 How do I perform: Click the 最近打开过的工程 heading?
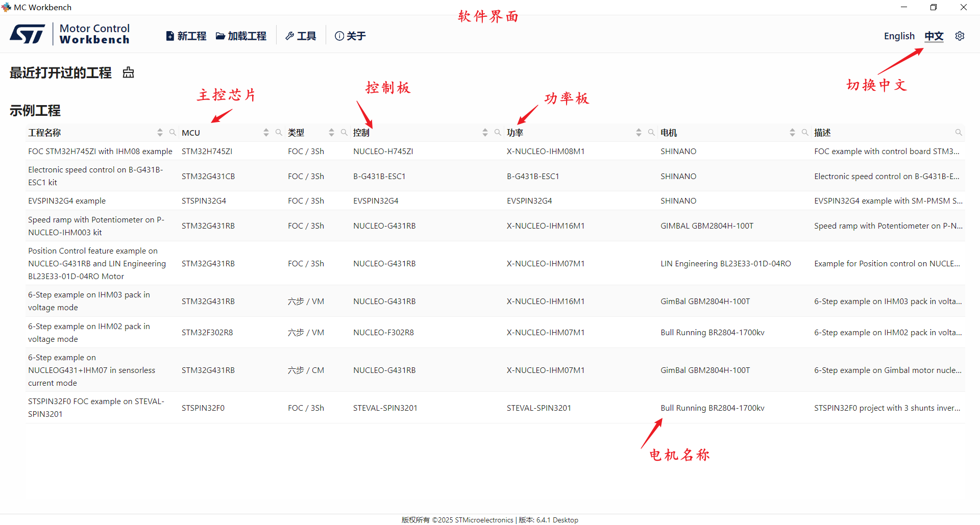pos(60,72)
